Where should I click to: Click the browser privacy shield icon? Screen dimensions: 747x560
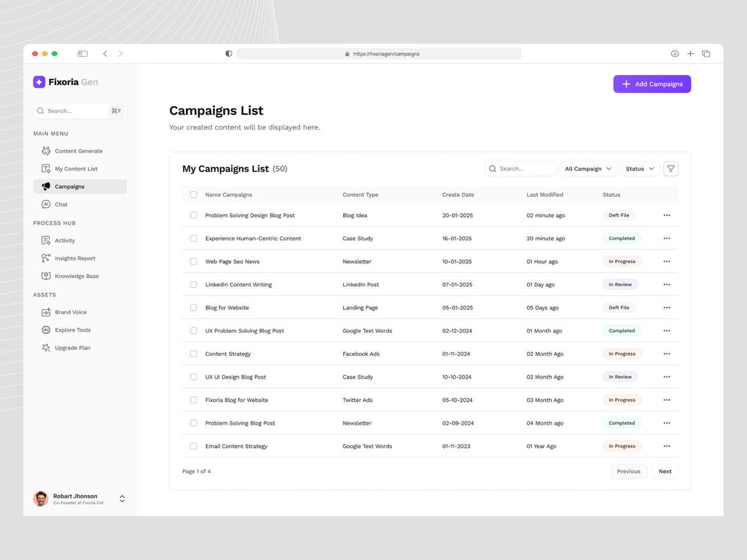click(x=228, y=54)
